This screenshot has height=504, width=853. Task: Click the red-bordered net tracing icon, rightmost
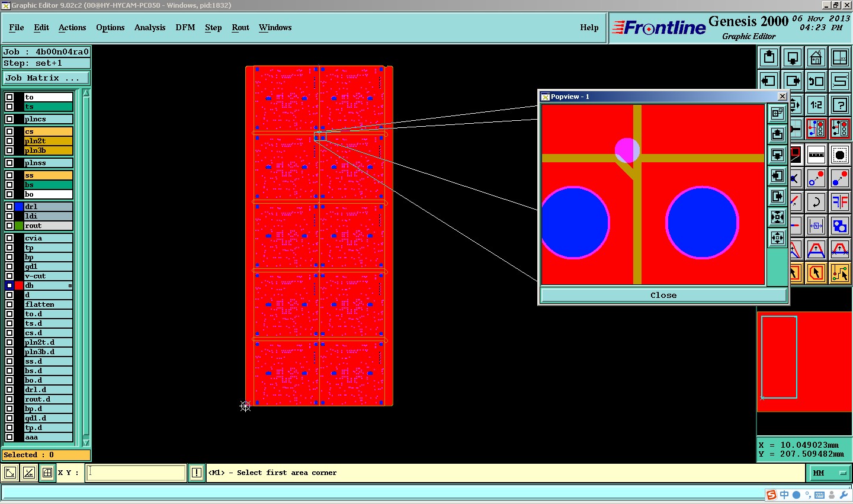point(840,129)
